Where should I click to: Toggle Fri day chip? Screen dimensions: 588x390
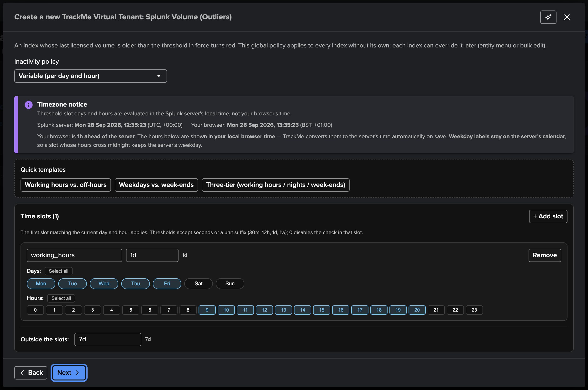click(167, 283)
